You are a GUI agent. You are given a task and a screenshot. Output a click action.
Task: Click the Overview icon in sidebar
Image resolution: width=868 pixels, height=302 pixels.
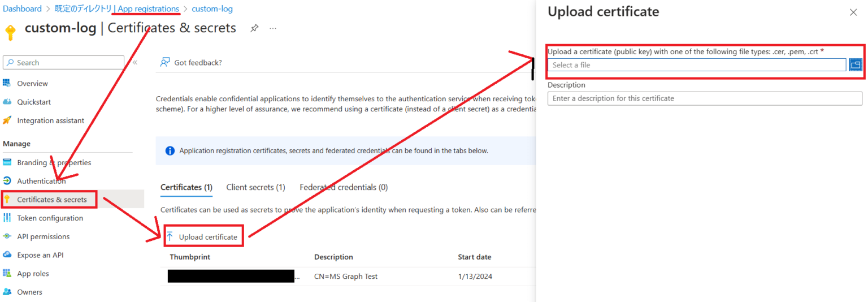pyautogui.click(x=7, y=83)
